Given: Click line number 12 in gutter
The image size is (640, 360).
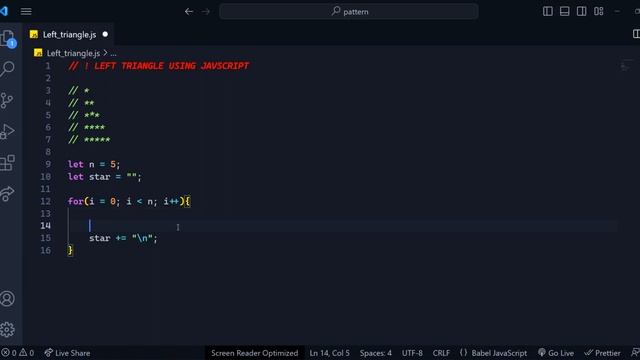Looking at the screenshot, I should coord(45,201).
